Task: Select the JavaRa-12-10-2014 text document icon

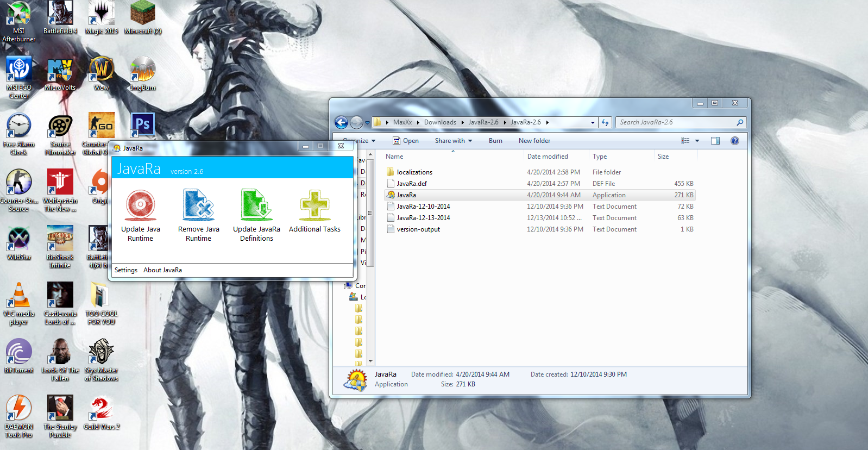Action: coord(391,207)
